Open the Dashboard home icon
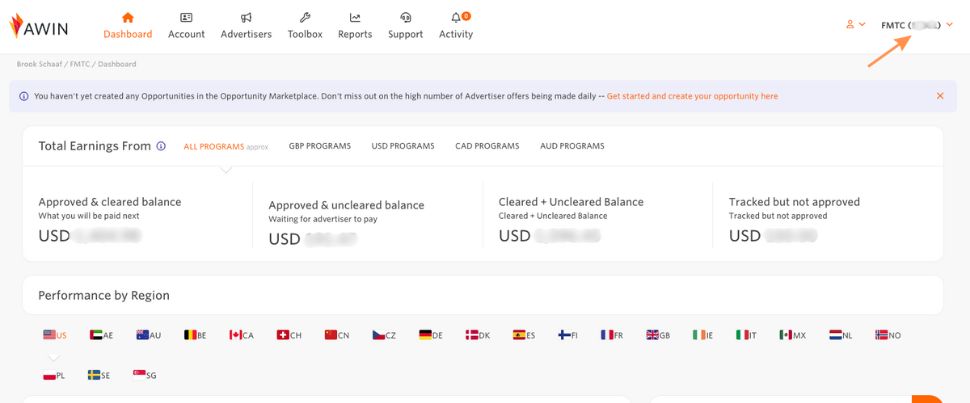Viewport: 970px width, 403px height. click(127, 18)
